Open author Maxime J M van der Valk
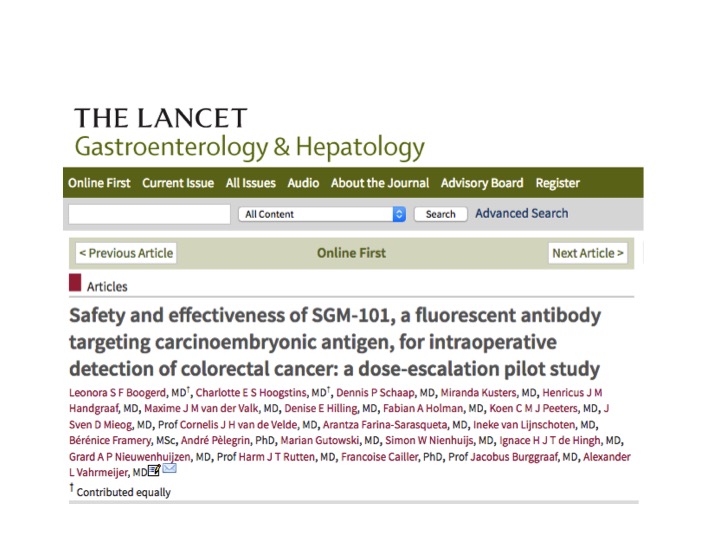 202,408
